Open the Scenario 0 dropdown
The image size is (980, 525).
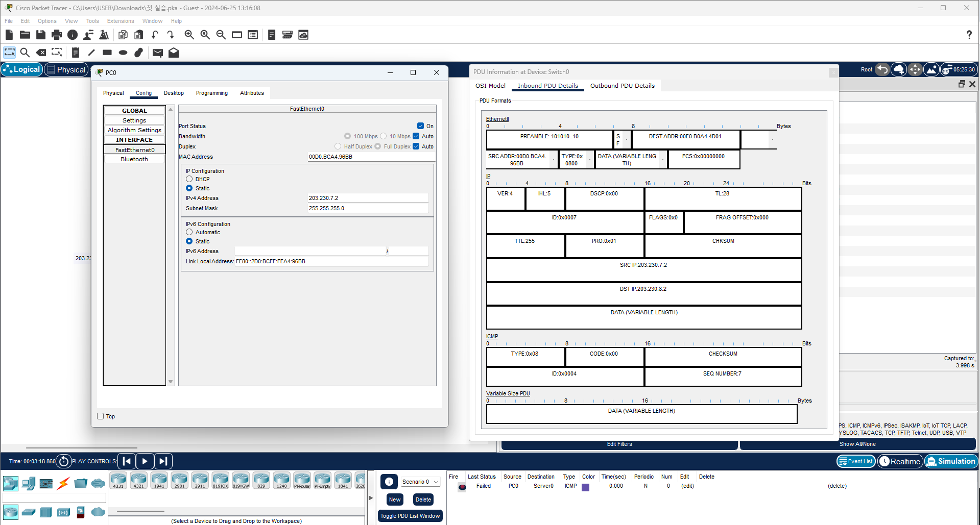[x=420, y=482]
